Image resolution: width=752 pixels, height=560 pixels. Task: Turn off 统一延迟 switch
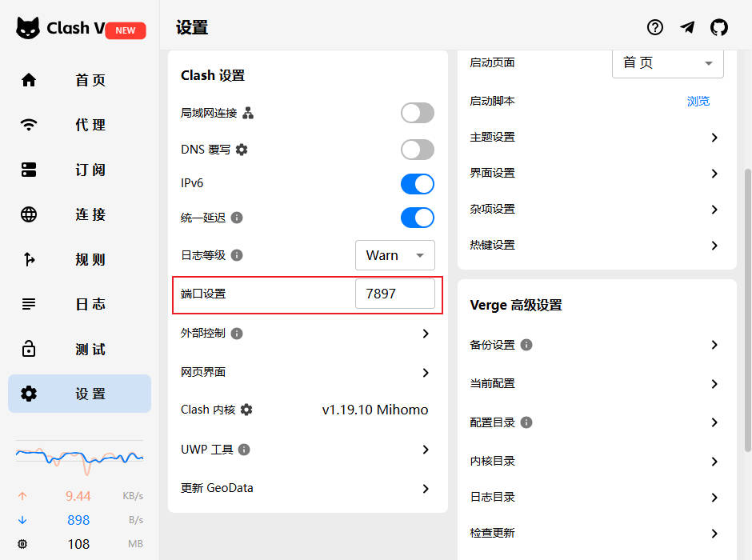417,218
